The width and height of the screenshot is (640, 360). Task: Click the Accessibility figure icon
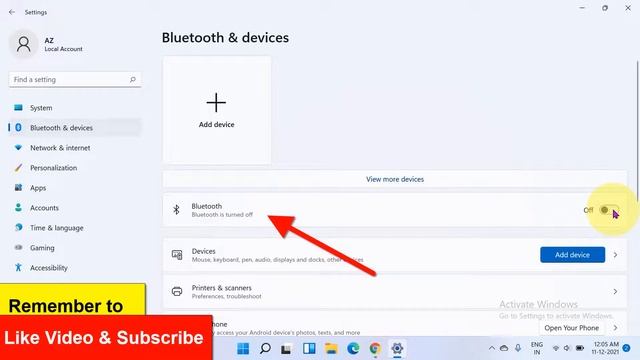click(x=18, y=267)
